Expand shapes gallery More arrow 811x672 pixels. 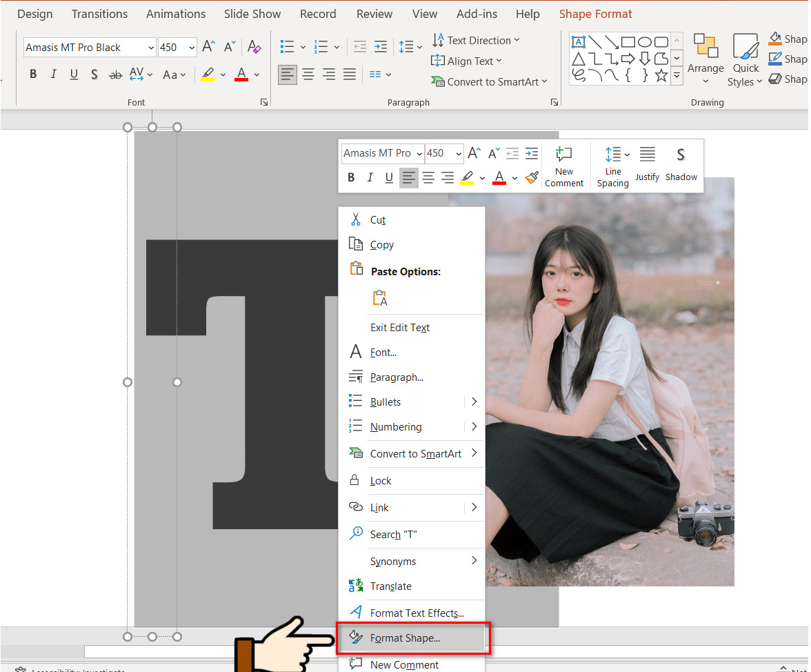coord(677,76)
